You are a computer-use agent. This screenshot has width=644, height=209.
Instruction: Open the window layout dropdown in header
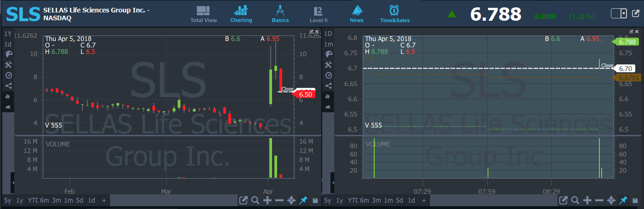coord(619,13)
